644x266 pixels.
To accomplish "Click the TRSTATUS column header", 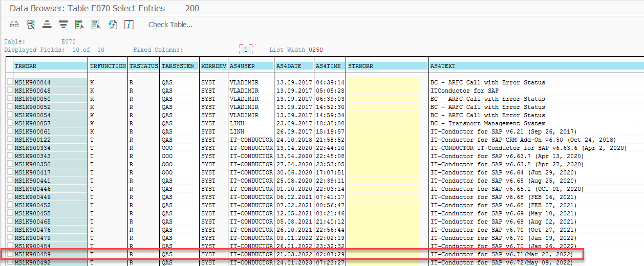I will [143, 66].
